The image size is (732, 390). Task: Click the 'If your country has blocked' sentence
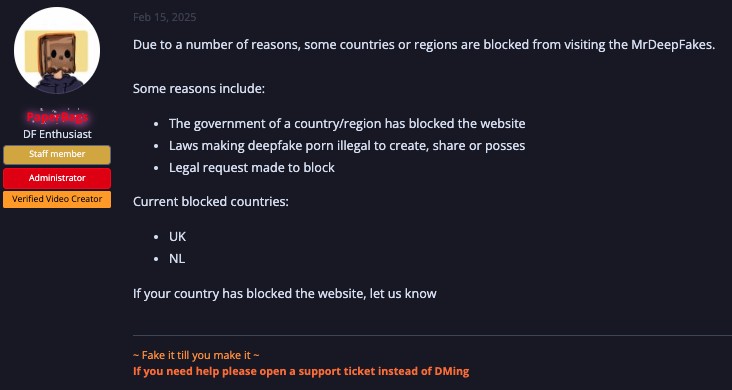285,294
